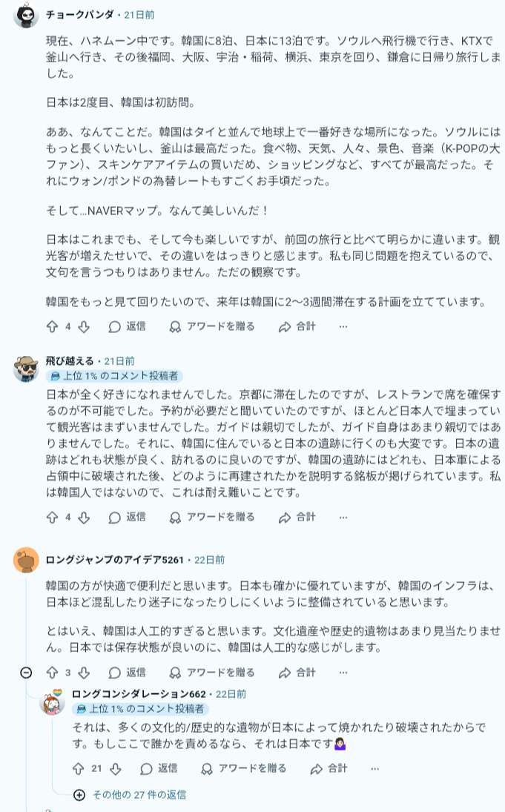Open チョークパンダ's user profile
This screenshot has width=505, height=812.
(79, 15)
